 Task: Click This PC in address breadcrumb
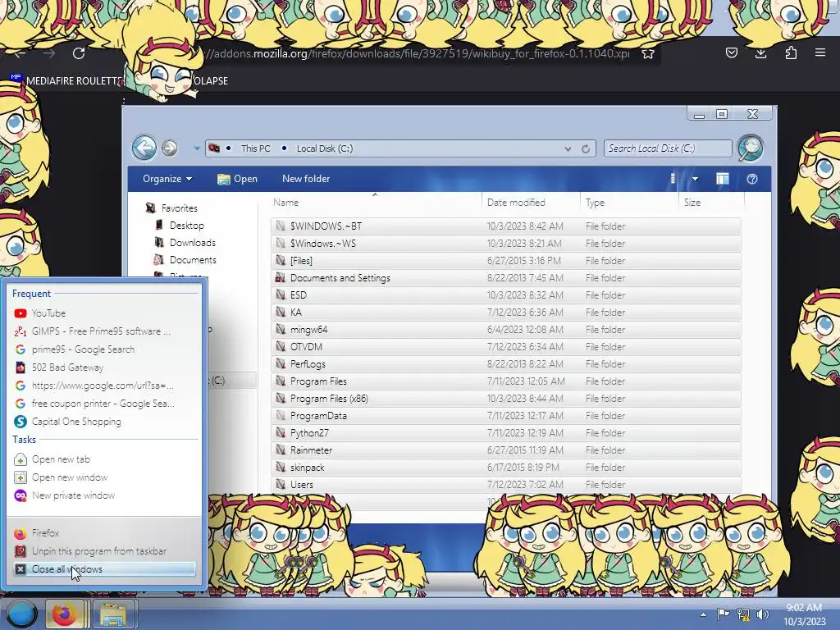[256, 148]
